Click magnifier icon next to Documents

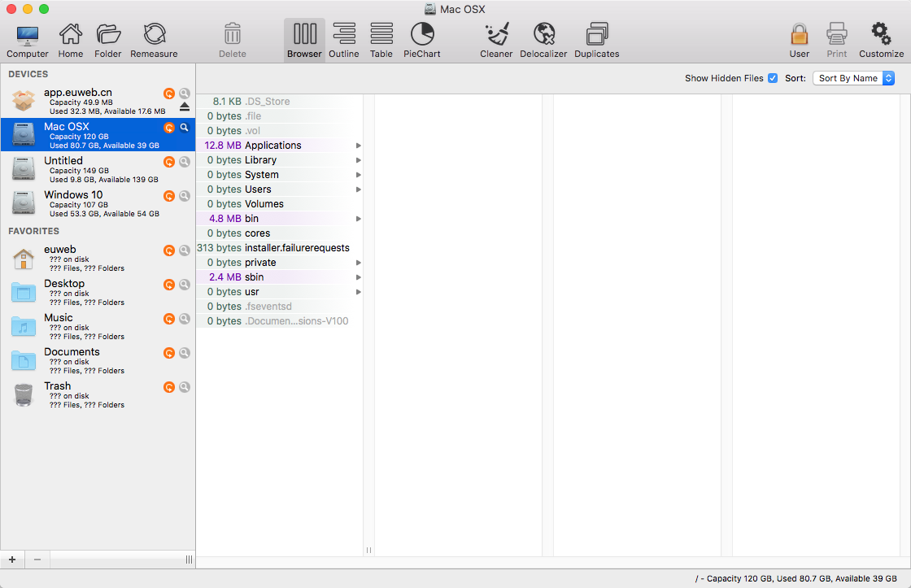[x=184, y=353]
